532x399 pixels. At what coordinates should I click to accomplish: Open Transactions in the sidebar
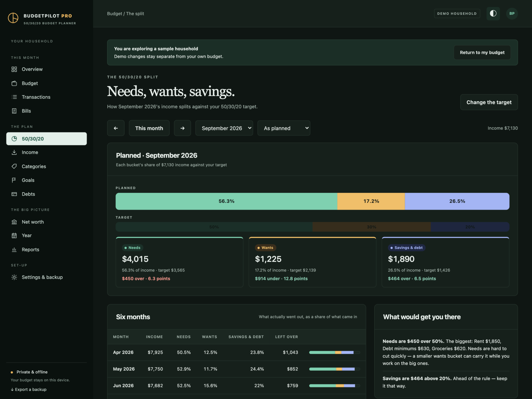pos(47,97)
